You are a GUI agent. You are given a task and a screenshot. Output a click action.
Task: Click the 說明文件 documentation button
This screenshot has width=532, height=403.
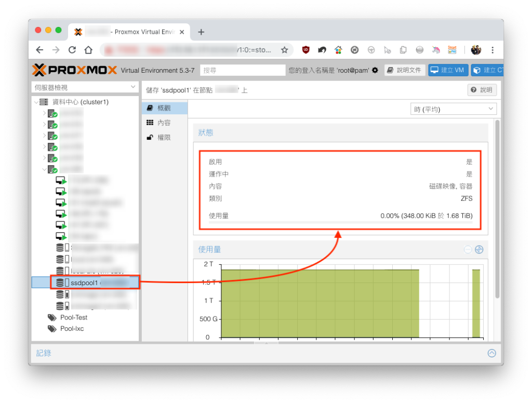click(404, 70)
